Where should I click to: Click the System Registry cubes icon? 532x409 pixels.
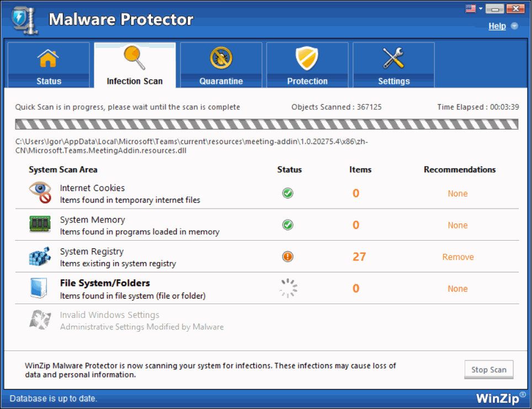[40, 257]
